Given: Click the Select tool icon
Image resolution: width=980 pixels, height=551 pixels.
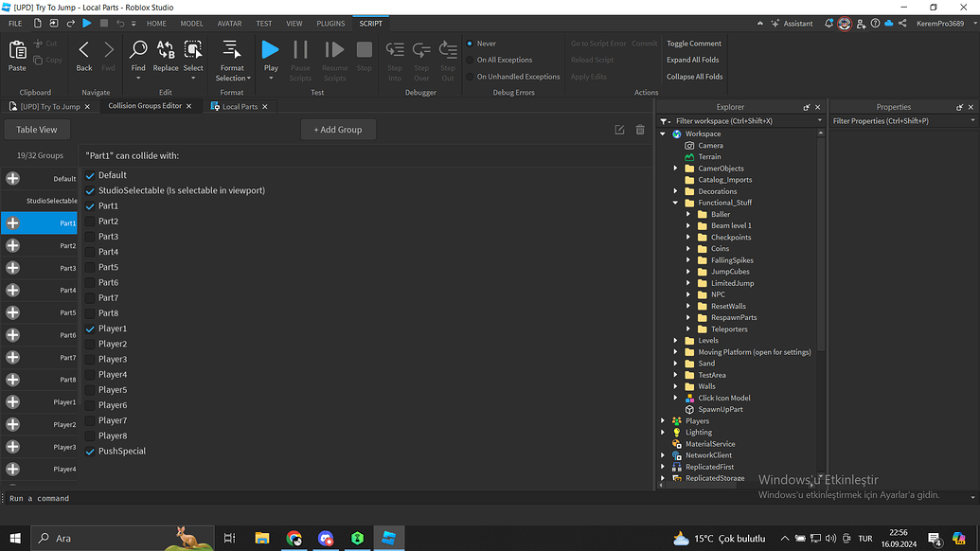Looking at the screenshot, I should point(193,50).
